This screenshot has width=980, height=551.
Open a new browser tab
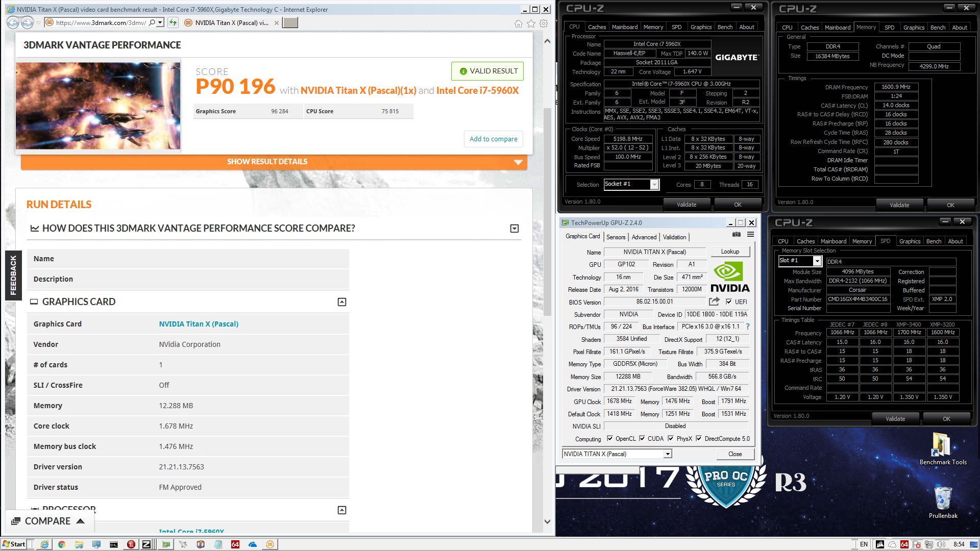click(290, 22)
